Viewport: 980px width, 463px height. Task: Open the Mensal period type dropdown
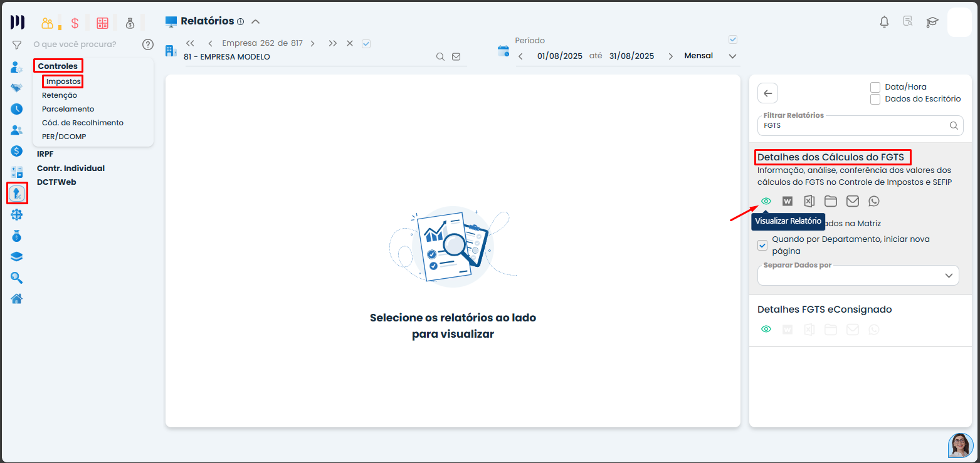(732, 56)
